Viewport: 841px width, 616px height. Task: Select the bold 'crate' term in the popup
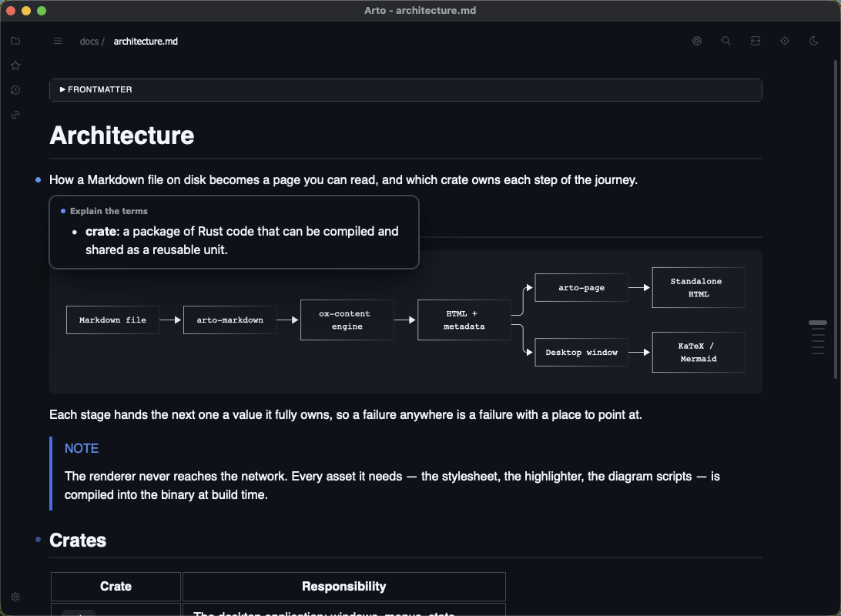(x=101, y=231)
